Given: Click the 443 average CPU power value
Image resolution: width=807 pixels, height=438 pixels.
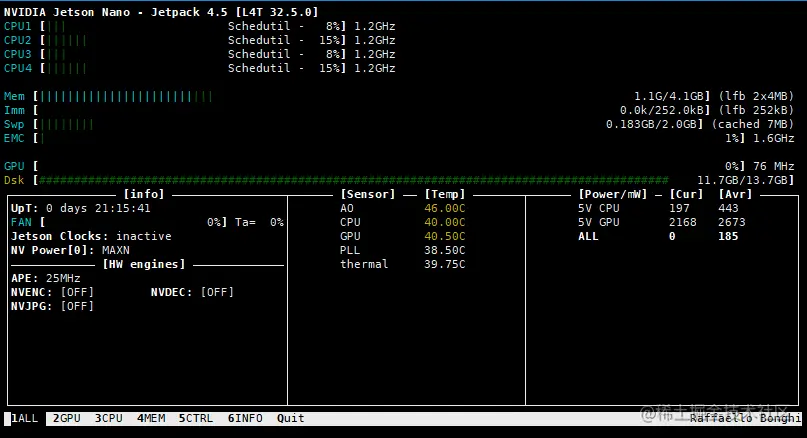Looking at the screenshot, I should pos(728,208).
